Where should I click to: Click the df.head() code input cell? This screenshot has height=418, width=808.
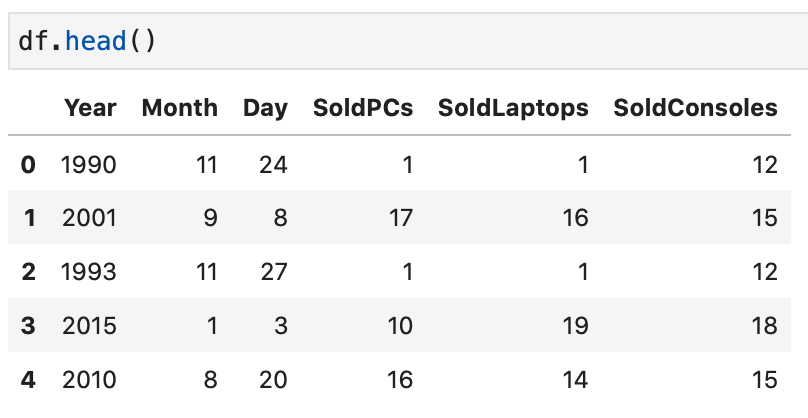[x=400, y=43]
